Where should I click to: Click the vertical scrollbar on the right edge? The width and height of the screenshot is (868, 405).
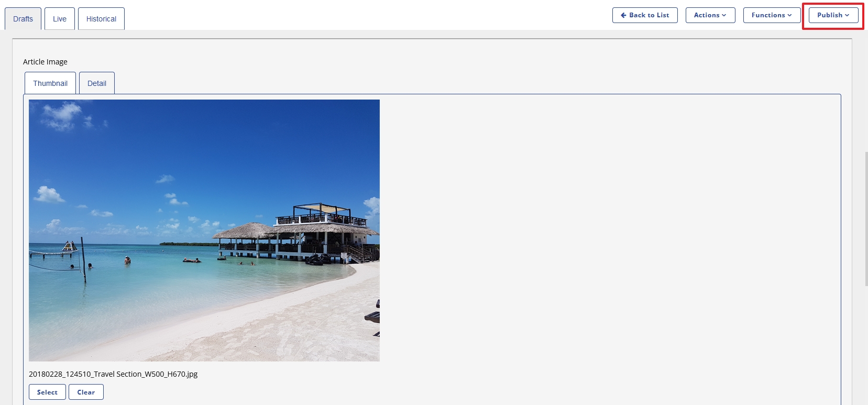[866, 219]
